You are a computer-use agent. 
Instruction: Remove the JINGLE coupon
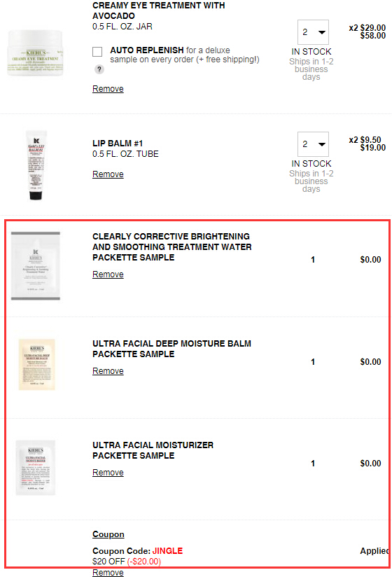click(x=108, y=573)
